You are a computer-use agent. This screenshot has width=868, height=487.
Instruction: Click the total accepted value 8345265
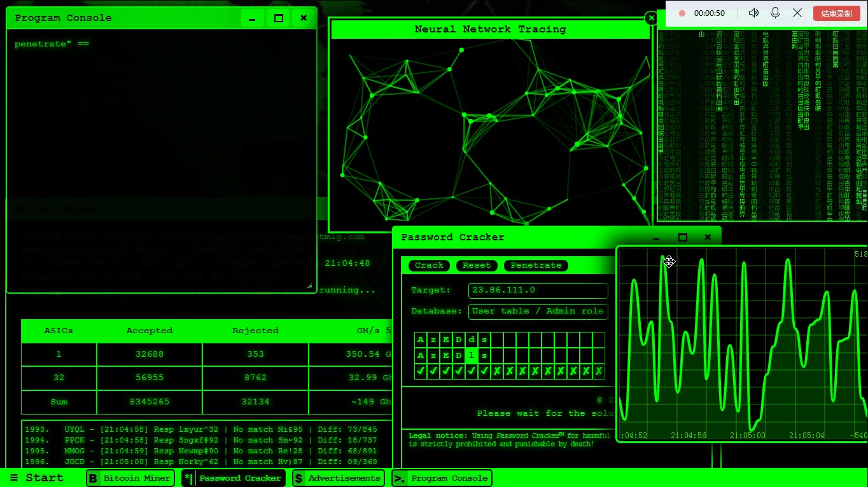pos(150,402)
